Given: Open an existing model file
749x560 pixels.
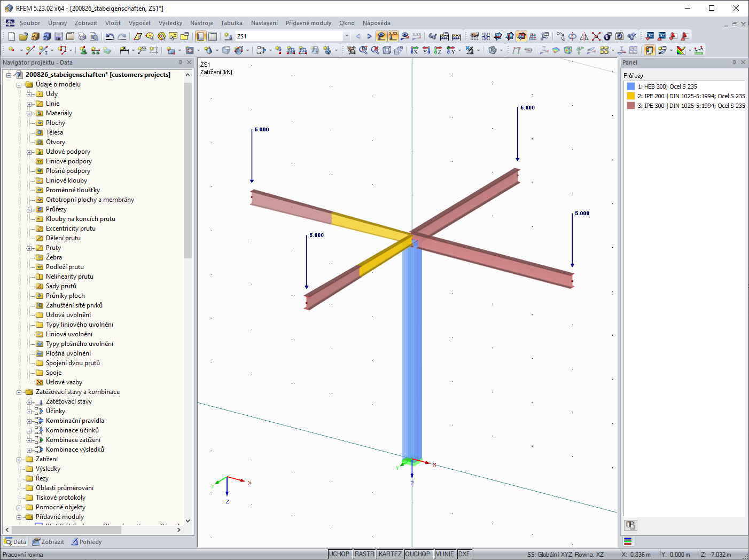Looking at the screenshot, I should pyautogui.click(x=23, y=36).
